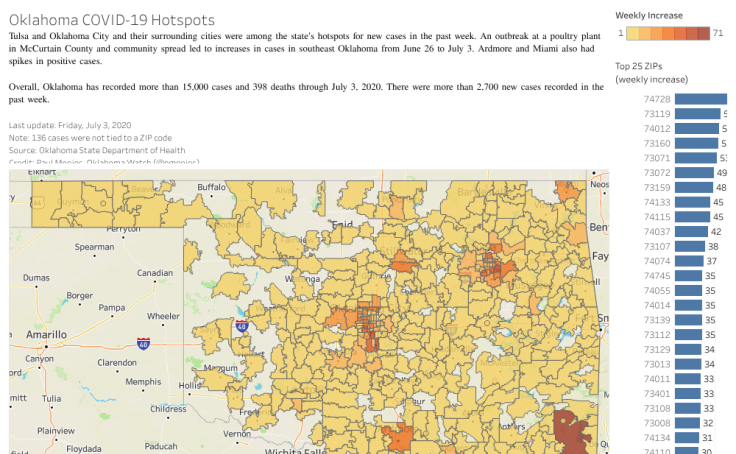Click the bar for ZIP 74012
This screenshot has width=736, height=454.
tap(697, 129)
